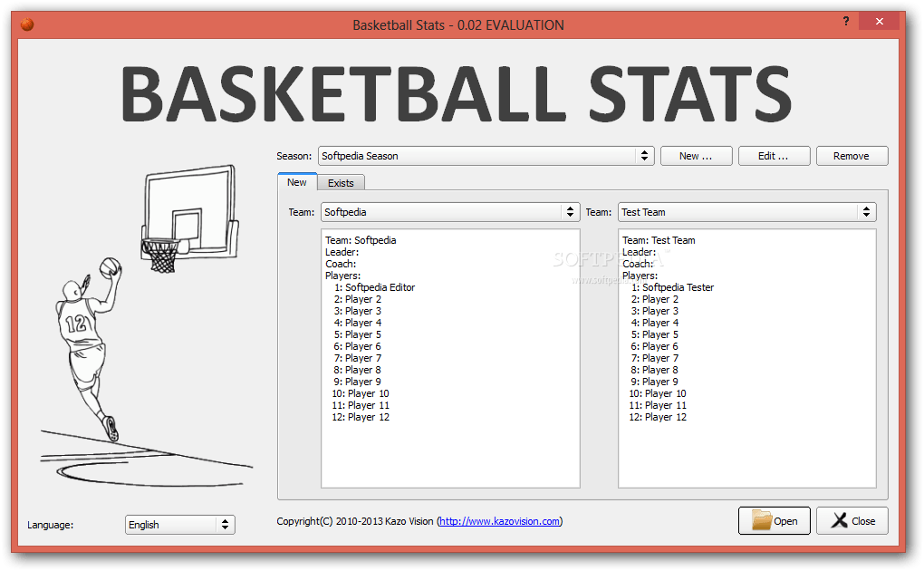Expand the right Team dropdown showing Test Team
The width and height of the screenshot is (924, 571).
866,211
